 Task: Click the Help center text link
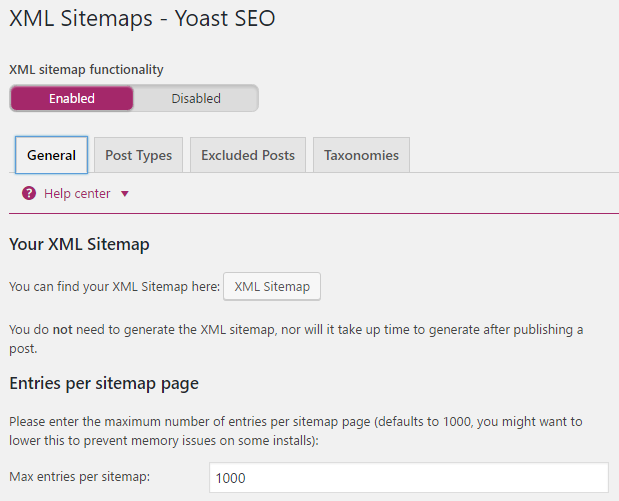coord(77,194)
